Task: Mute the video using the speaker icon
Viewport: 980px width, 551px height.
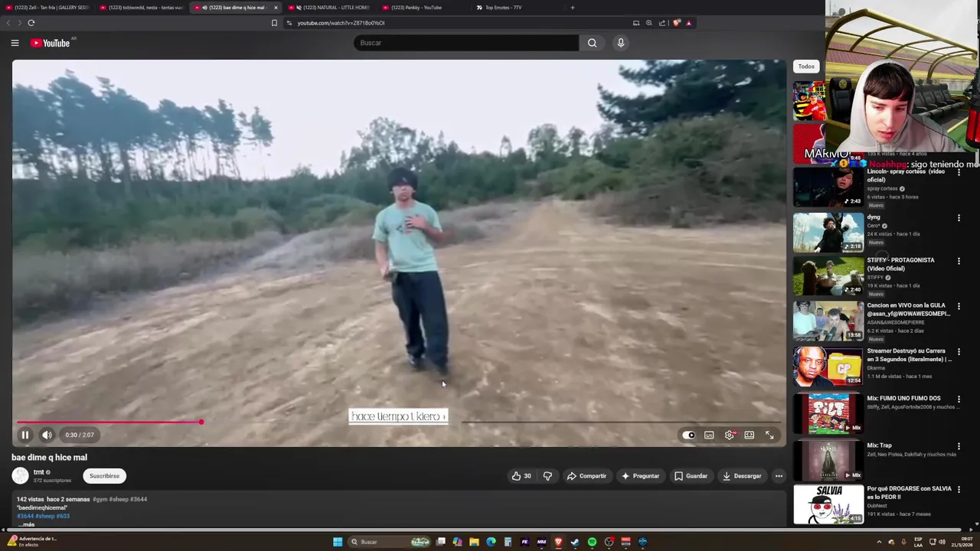Action: point(47,435)
